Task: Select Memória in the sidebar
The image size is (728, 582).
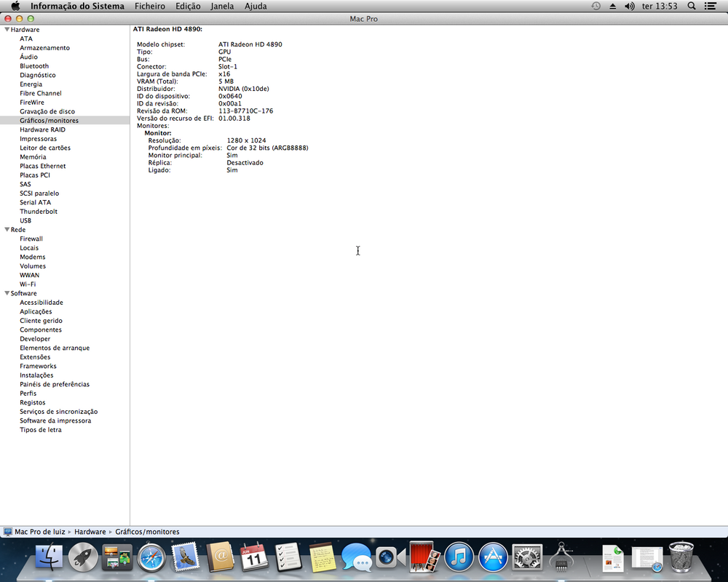Action: coord(33,157)
